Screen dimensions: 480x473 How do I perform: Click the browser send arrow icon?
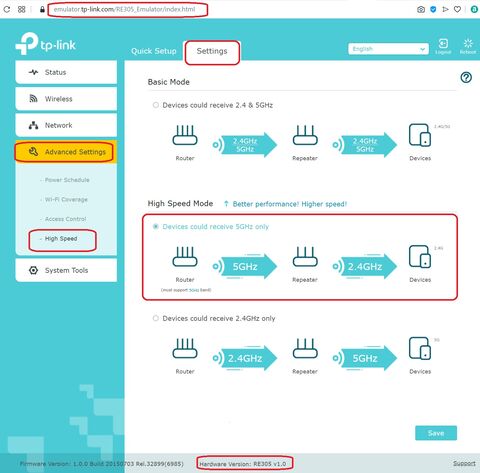445,9
